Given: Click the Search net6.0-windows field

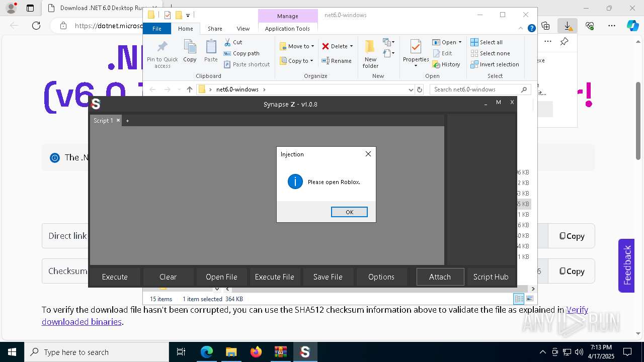Looking at the screenshot, I should 480,89.
